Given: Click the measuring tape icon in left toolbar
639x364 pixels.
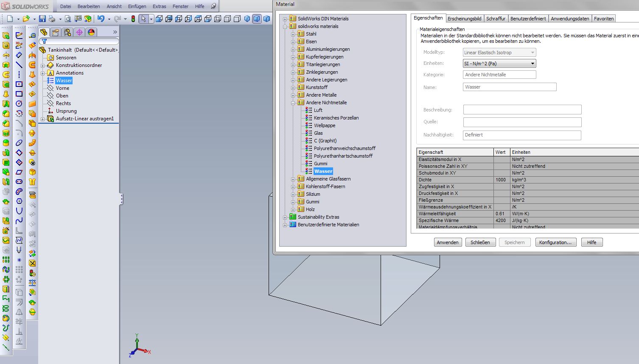Looking at the screenshot, I should (32, 35).
